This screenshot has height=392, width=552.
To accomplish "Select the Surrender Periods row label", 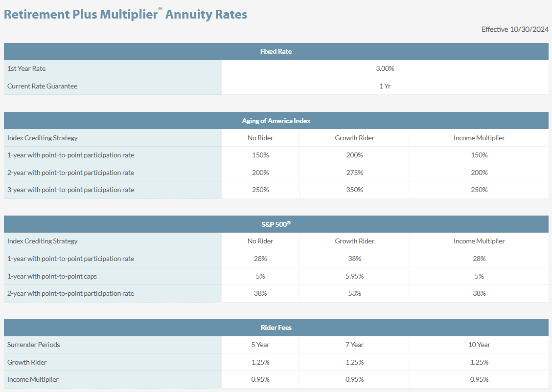I will pos(34,345).
